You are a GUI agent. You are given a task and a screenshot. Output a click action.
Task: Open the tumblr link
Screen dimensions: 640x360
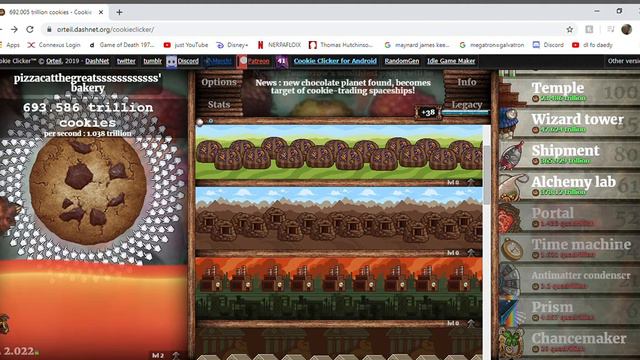pos(153,61)
